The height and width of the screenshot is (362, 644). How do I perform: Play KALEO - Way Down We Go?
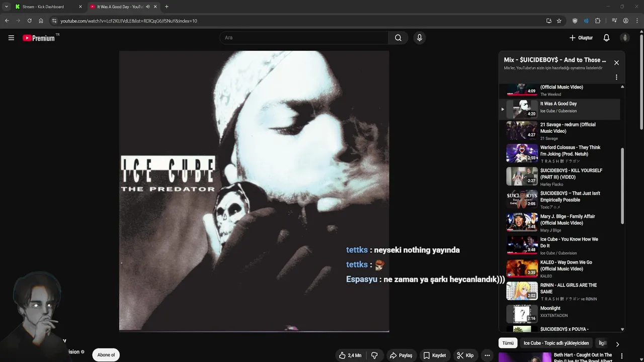point(559,268)
